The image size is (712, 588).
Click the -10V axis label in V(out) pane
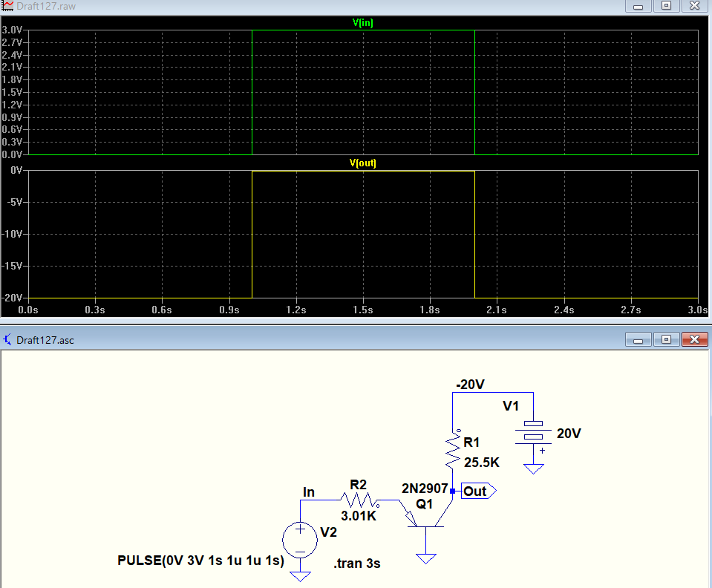click(12, 235)
